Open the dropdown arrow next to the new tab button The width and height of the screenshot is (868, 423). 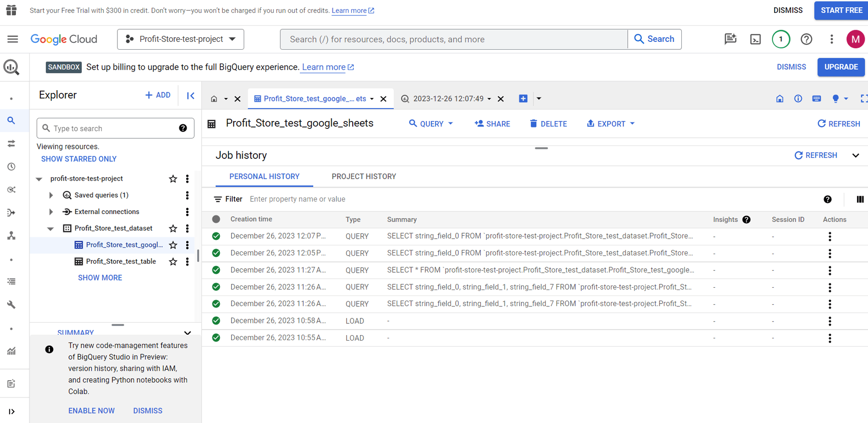click(x=539, y=99)
